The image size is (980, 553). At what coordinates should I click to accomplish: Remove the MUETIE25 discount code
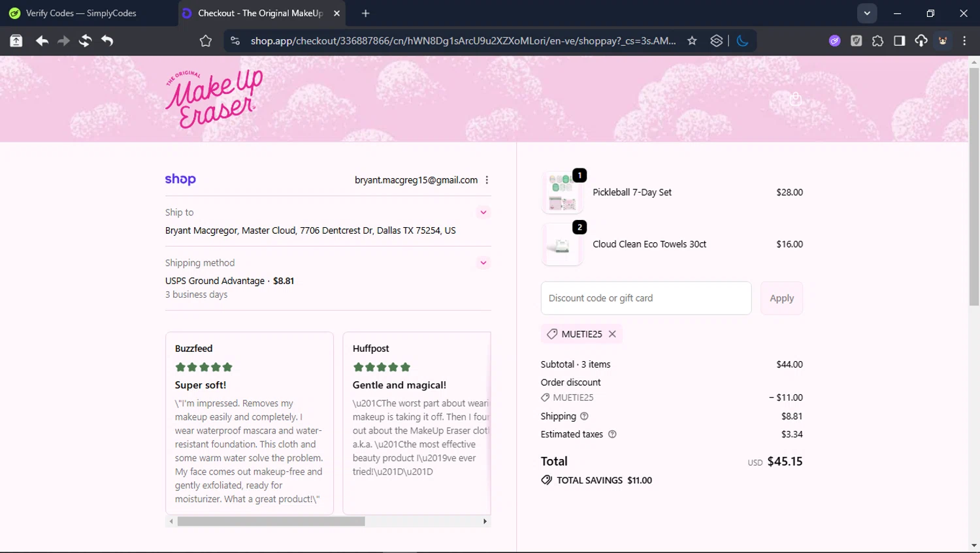(612, 334)
